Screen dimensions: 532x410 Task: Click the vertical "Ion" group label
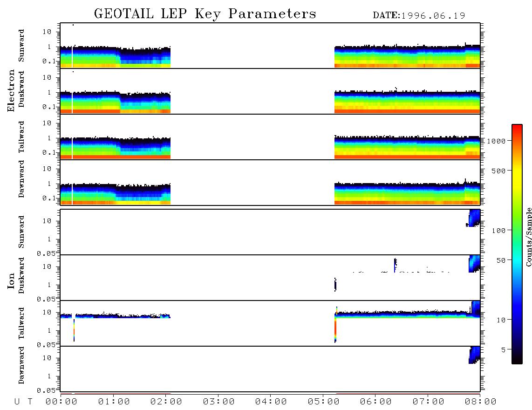coord(11,281)
